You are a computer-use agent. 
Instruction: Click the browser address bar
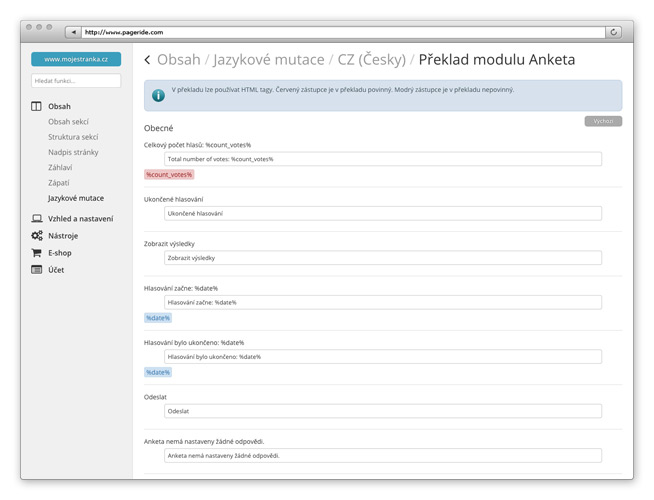[x=340, y=32]
